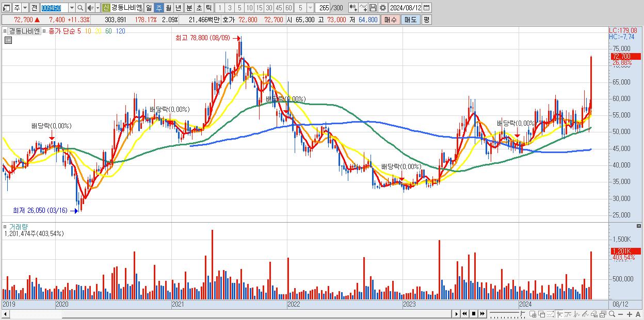The height and width of the screenshot is (320, 644).
Task: Click the speaker sound icon
Action: coord(90,8)
